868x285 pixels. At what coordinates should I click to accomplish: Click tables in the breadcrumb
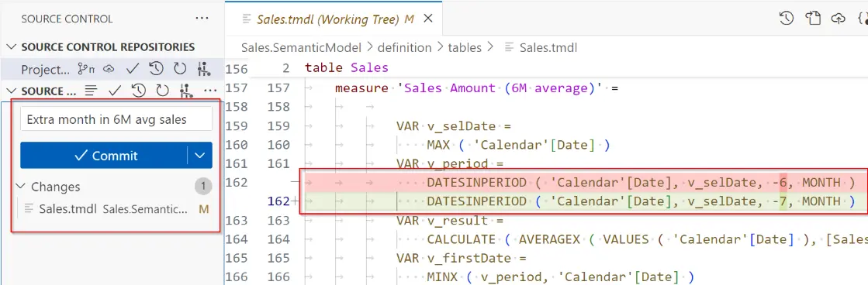point(465,47)
